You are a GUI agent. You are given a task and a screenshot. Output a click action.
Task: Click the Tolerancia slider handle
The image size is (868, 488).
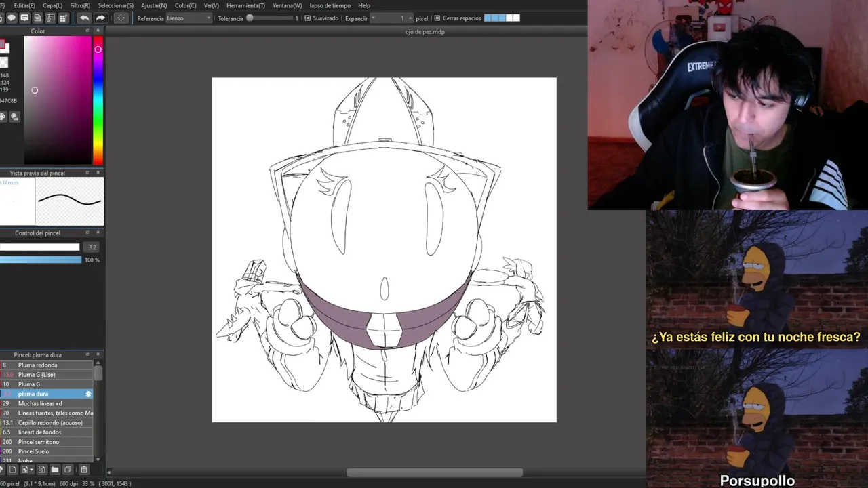click(x=250, y=18)
